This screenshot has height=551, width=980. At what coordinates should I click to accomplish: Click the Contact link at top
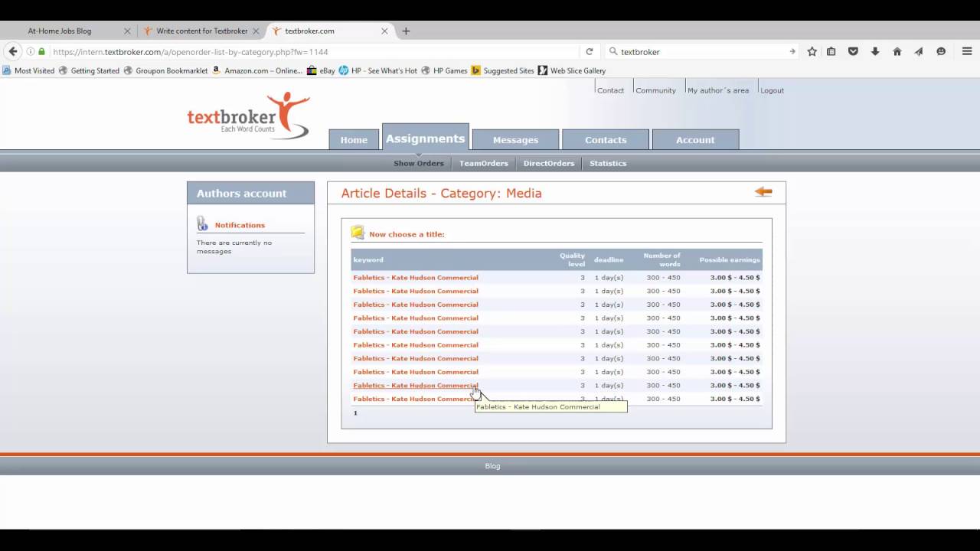pyautogui.click(x=610, y=90)
